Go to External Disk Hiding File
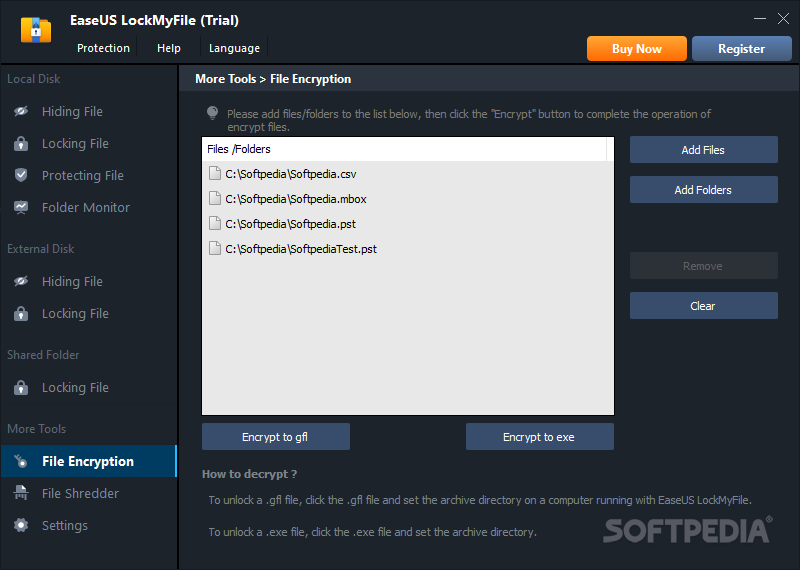The width and height of the screenshot is (800, 570). [89, 281]
